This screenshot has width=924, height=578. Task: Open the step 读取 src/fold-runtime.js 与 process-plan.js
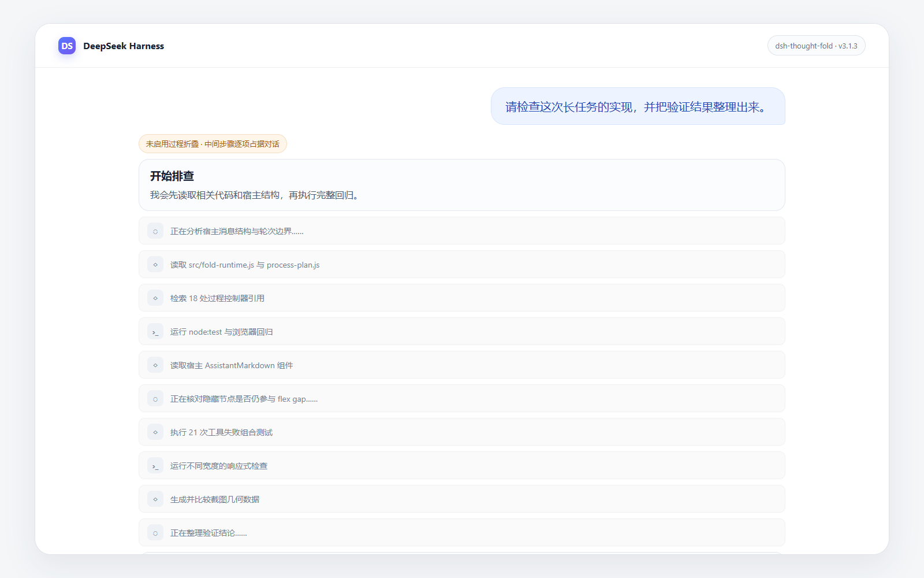click(462, 265)
